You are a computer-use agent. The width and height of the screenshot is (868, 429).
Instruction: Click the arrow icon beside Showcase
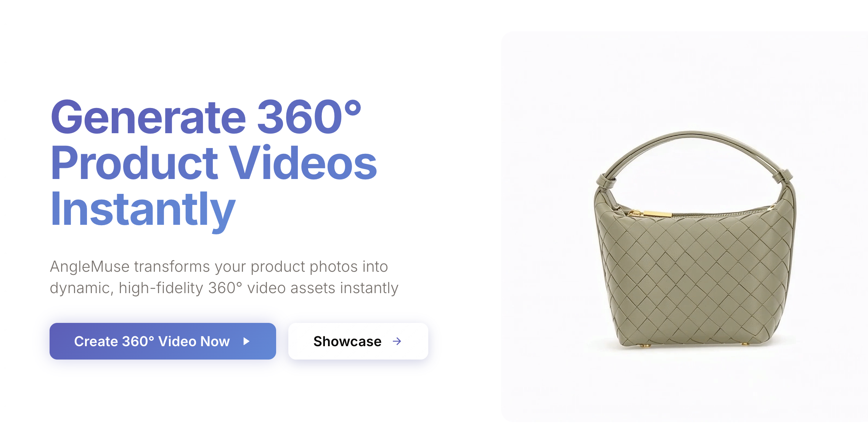pyautogui.click(x=397, y=341)
